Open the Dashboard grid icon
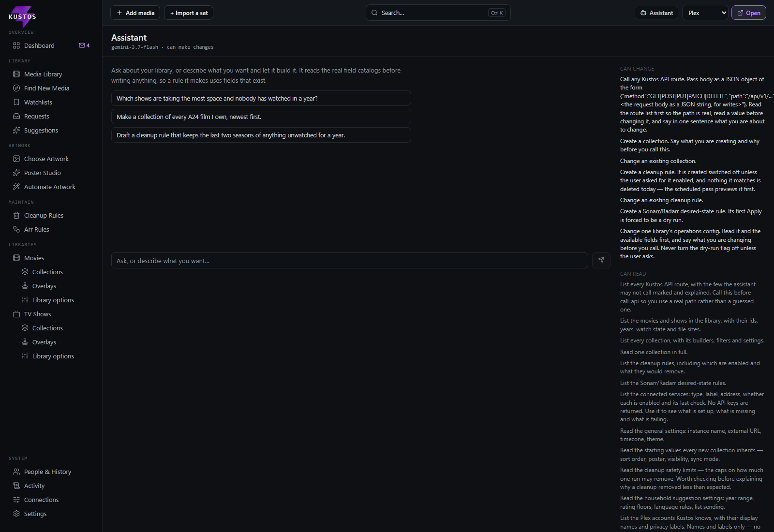This screenshot has height=532, width=774. [x=16, y=45]
